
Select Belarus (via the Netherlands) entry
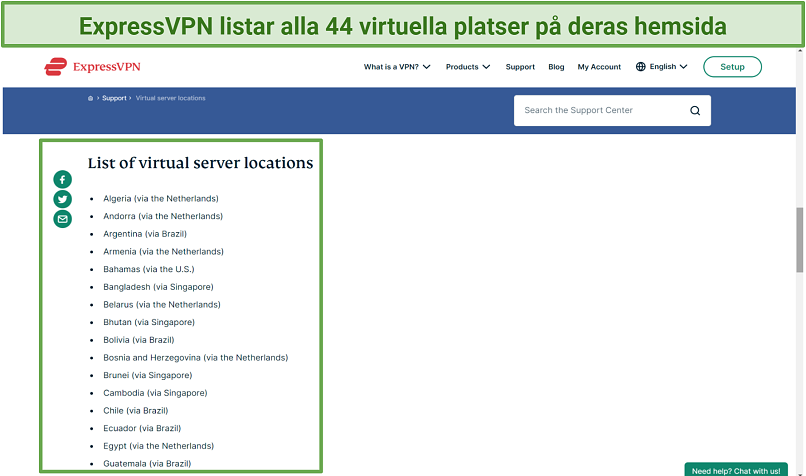[162, 305]
